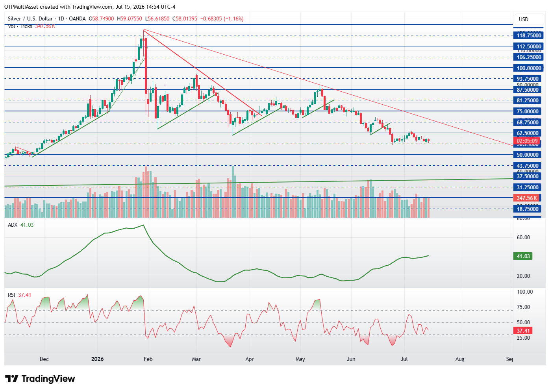Click the open value O58.74900
This screenshot has width=550, height=392.
click(x=101, y=18)
